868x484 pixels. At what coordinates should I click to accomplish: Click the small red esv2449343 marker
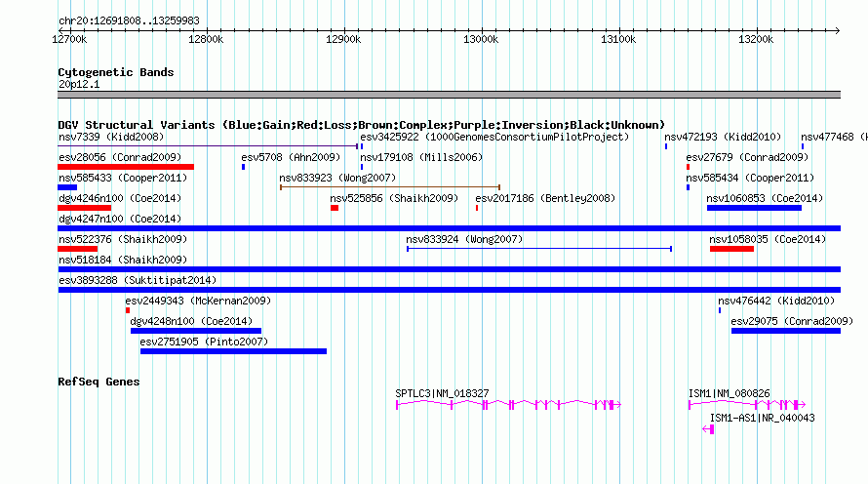[128, 310]
